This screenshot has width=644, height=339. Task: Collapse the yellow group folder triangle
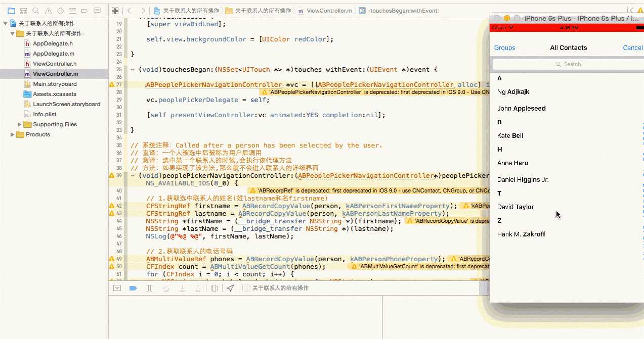coord(13,33)
